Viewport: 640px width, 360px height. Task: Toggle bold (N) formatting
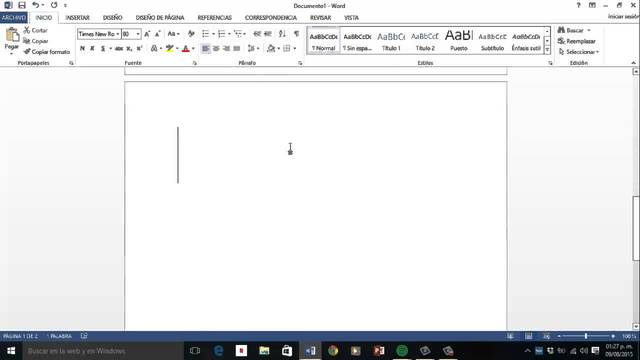tap(82, 49)
